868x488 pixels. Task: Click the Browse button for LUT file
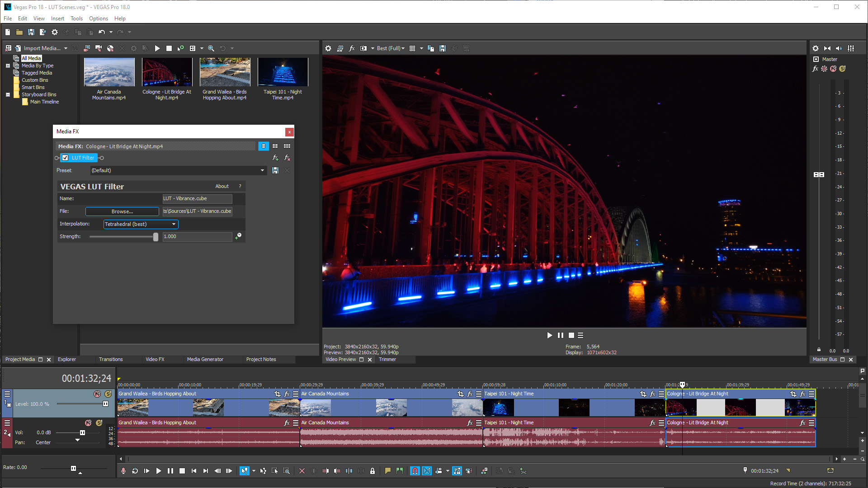pyautogui.click(x=122, y=211)
